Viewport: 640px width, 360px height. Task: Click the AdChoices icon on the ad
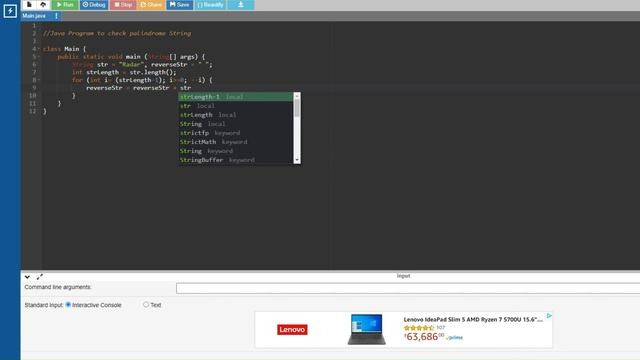[549, 316]
